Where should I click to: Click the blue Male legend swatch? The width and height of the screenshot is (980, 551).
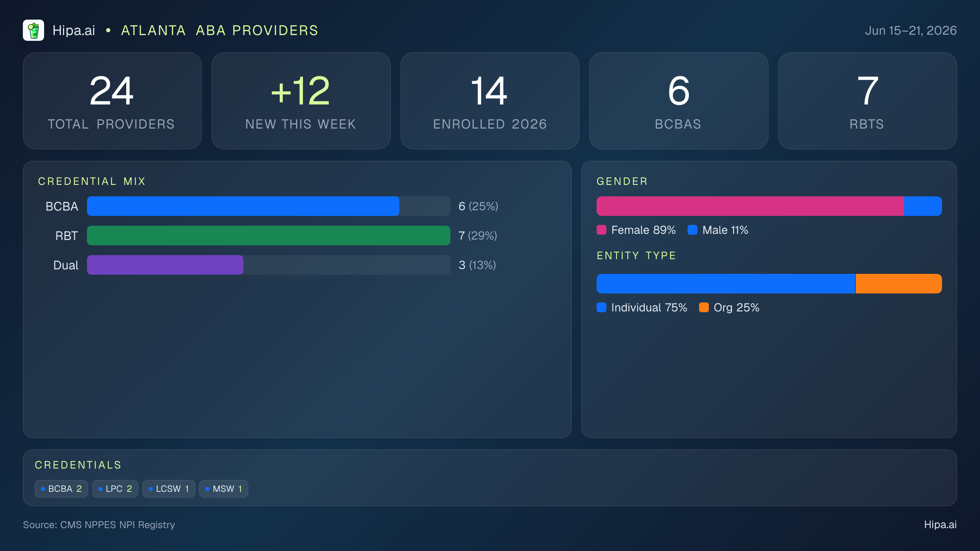tap(693, 230)
